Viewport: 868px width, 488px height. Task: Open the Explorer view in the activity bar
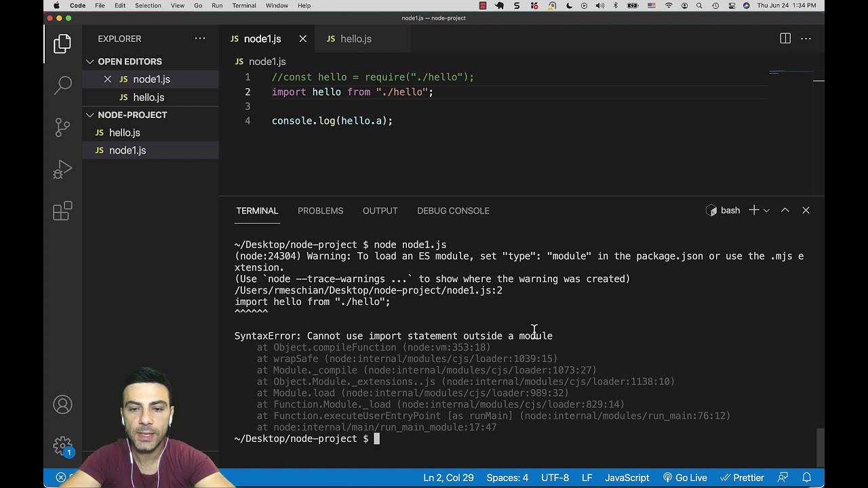click(62, 44)
